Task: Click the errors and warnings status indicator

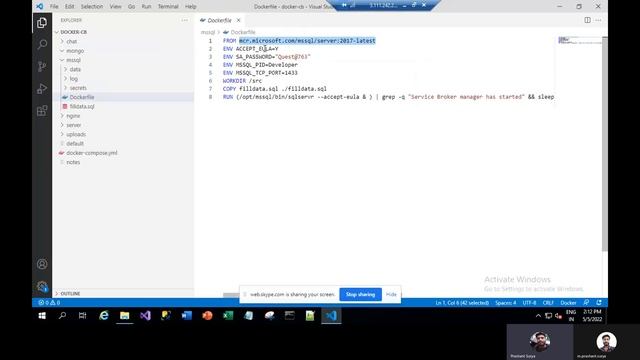Action: tap(49, 302)
